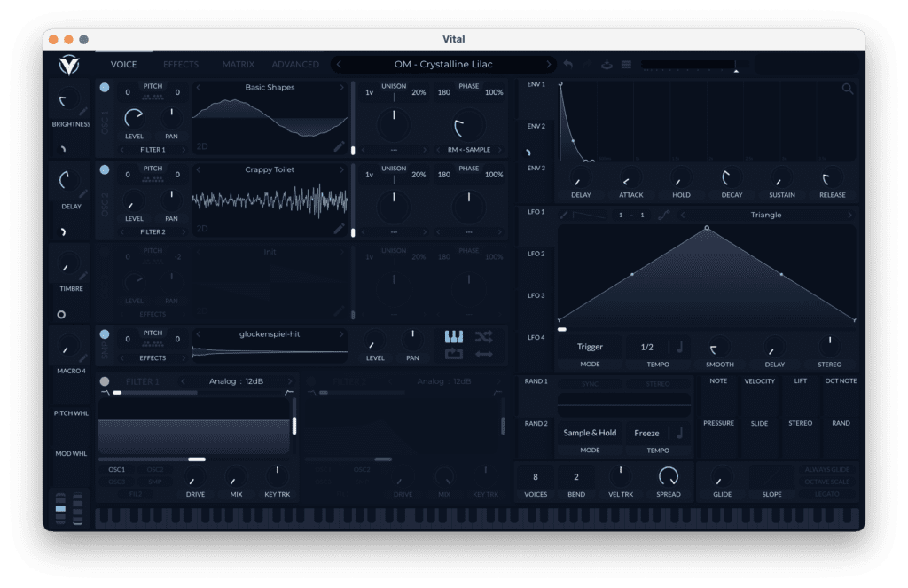Toggle Filter 1 power button

coord(105,381)
